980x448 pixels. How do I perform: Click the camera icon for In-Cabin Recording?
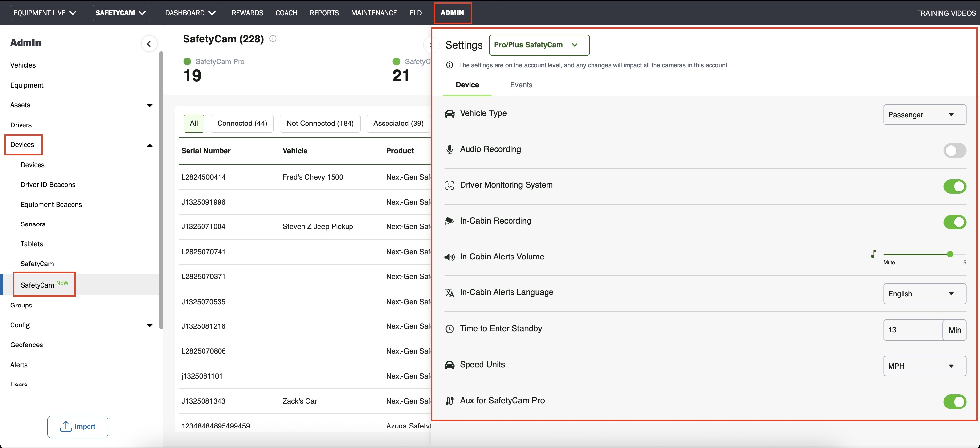click(x=449, y=221)
